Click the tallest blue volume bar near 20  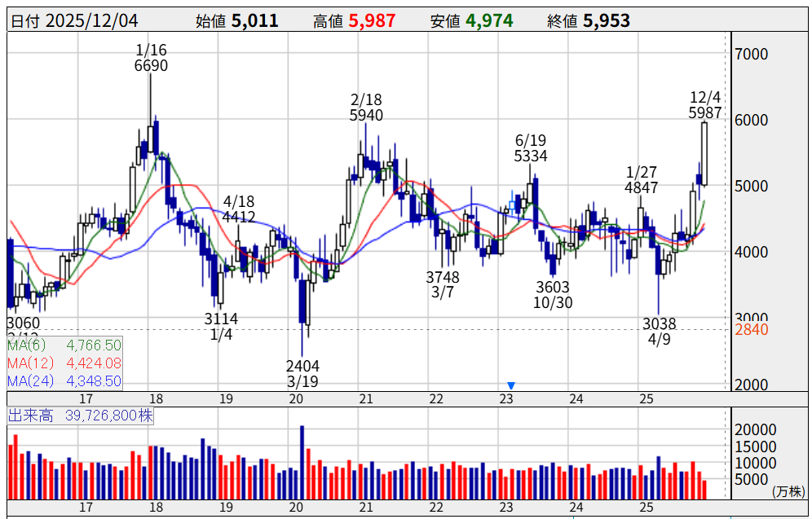pyautogui.click(x=302, y=462)
